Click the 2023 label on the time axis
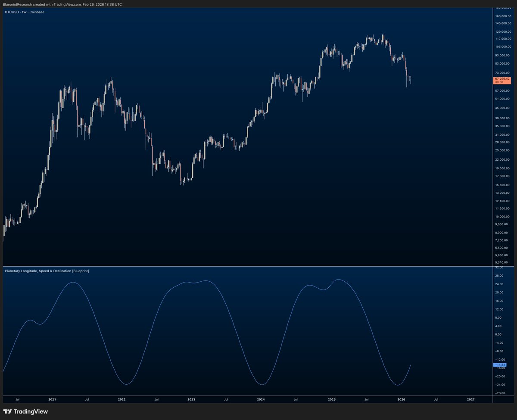 point(191,399)
